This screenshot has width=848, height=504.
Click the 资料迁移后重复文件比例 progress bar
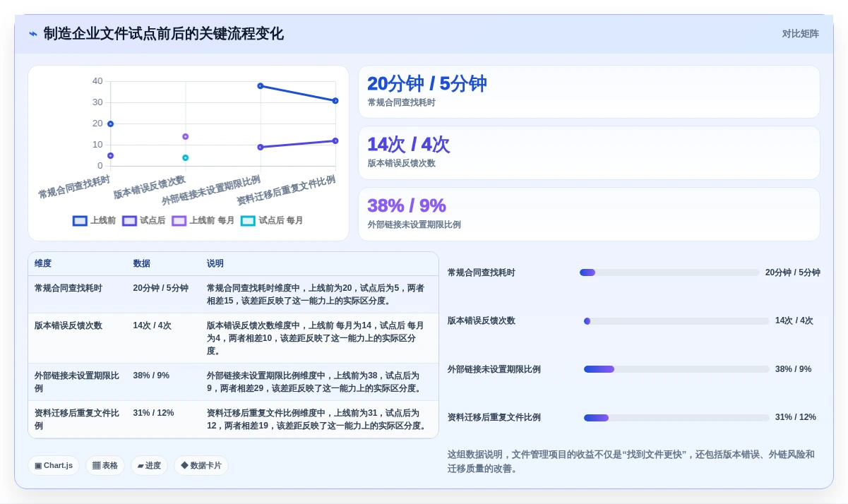[676, 418]
